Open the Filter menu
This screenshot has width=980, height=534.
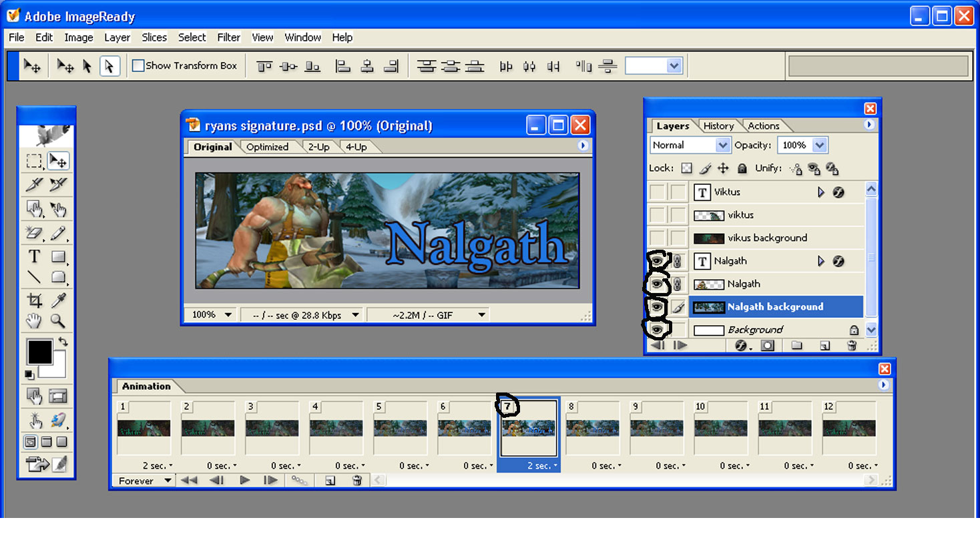[x=228, y=37]
